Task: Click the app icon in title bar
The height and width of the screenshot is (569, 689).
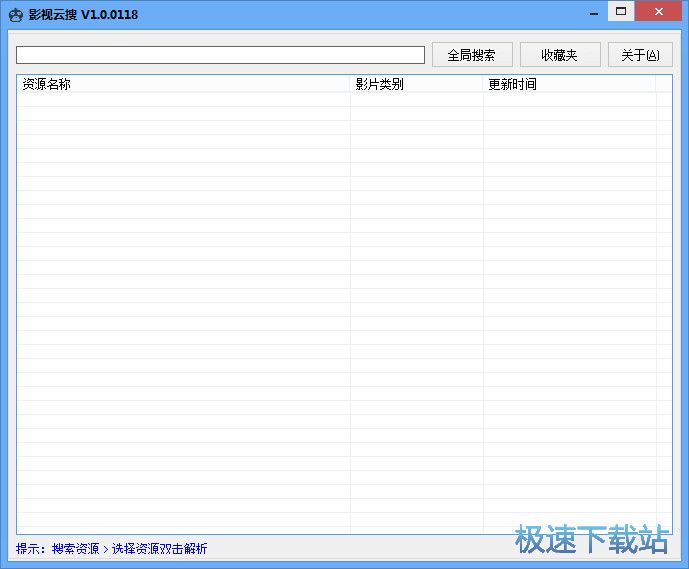Action: [15, 14]
